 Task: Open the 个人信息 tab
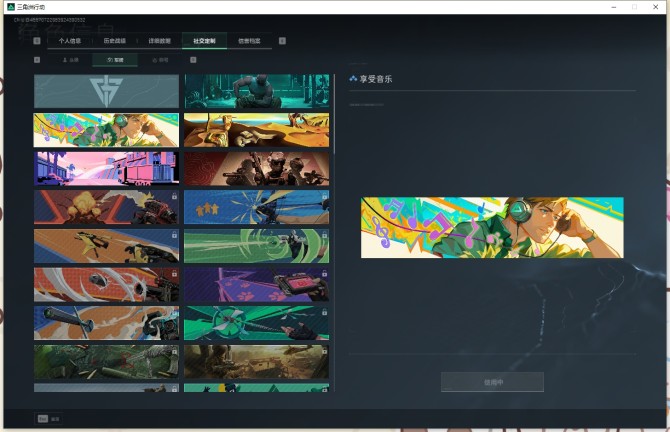tap(70, 41)
